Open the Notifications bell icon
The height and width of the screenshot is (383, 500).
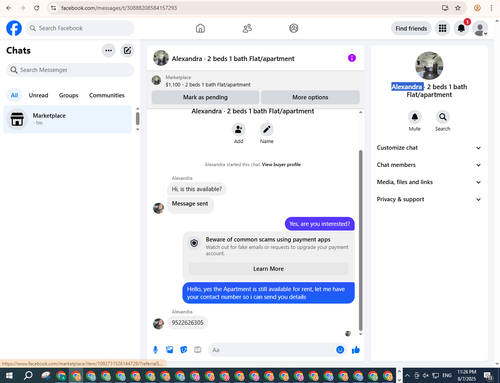[x=461, y=28]
